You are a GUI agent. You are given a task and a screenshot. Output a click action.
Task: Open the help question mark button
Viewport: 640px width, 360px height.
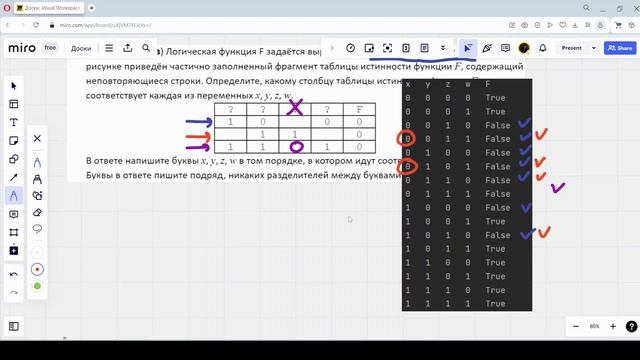click(x=631, y=327)
